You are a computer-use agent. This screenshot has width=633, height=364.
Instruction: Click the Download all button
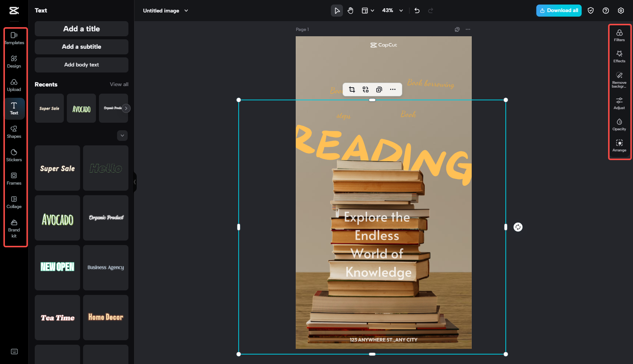pos(559,11)
